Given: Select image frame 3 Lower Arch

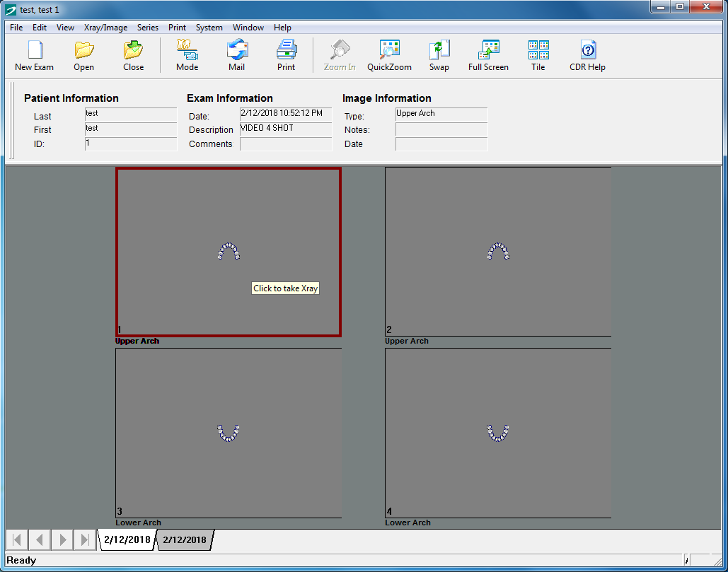Looking at the screenshot, I should point(229,433).
